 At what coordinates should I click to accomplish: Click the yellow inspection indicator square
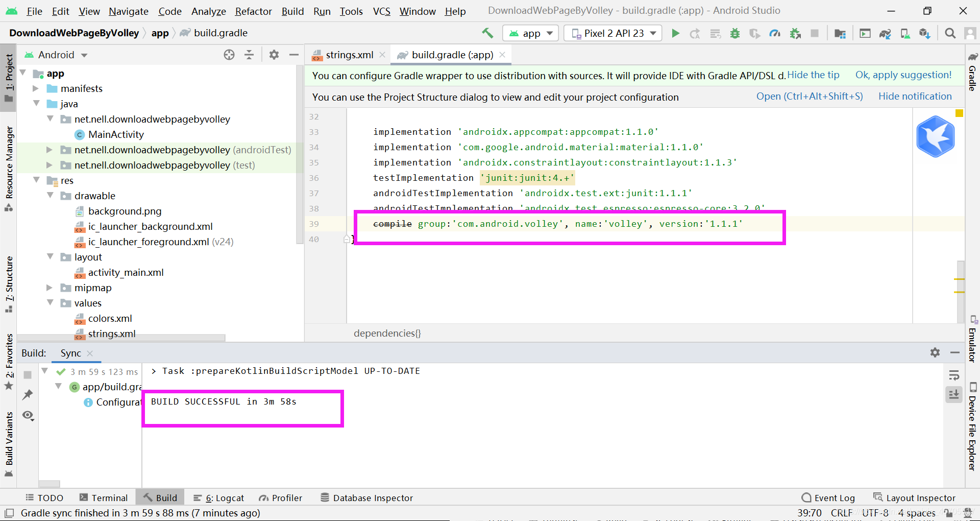[959, 113]
